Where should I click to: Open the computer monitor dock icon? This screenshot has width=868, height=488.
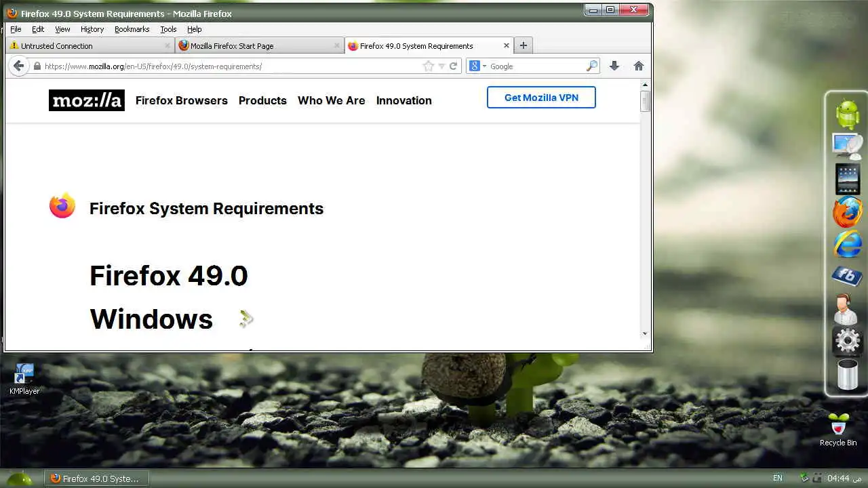[x=848, y=146]
